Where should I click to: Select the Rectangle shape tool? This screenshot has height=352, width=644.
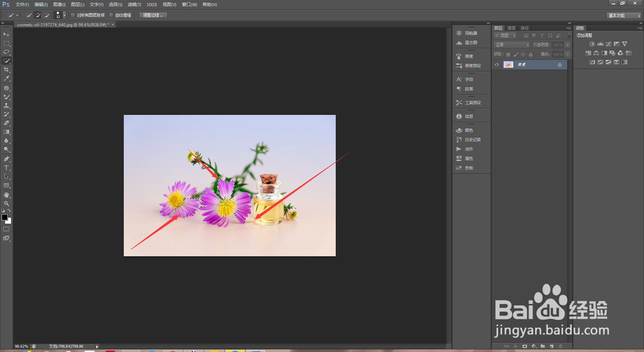6,185
